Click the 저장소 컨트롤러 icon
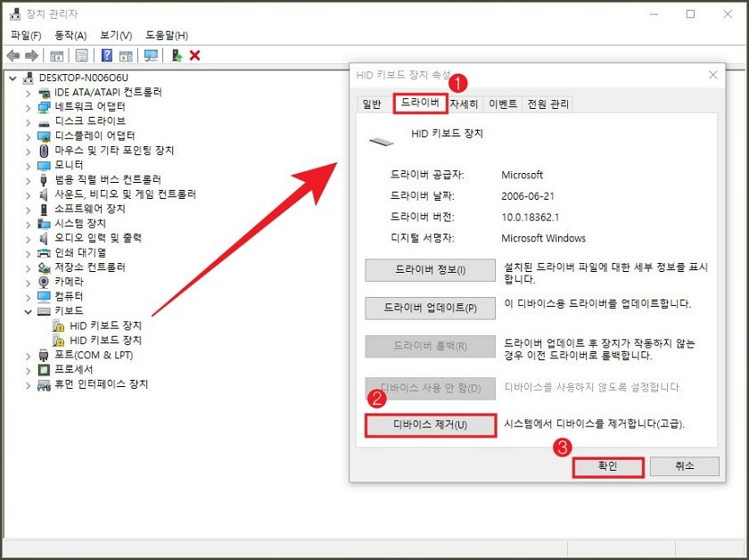The width and height of the screenshot is (749, 560). point(44,268)
